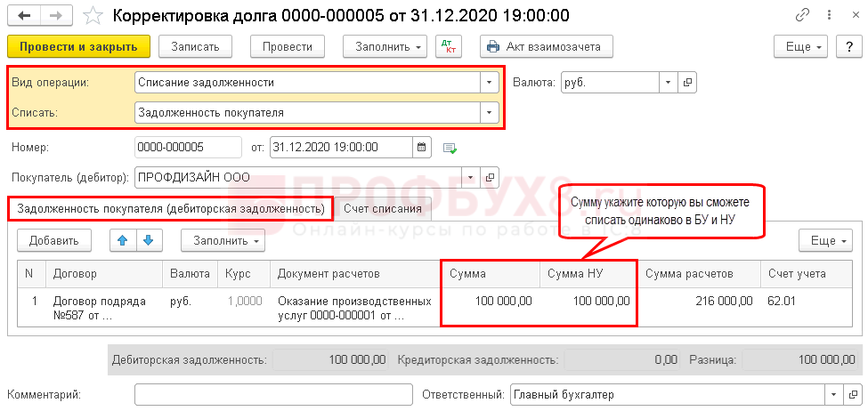Expand Вид операции dropdown arrow
The height and width of the screenshot is (411, 868).
tap(489, 83)
